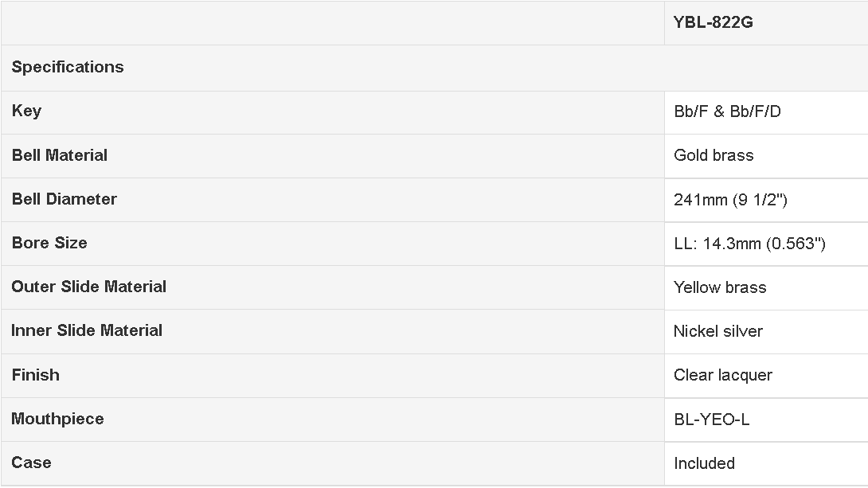868x488 pixels.
Task: Select the Clear lacquer value
Action: click(723, 375)
